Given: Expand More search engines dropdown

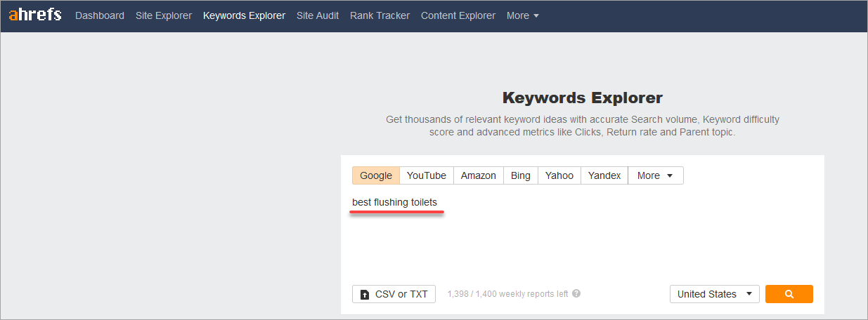Looking at the screenshot, I should (655, 175).
